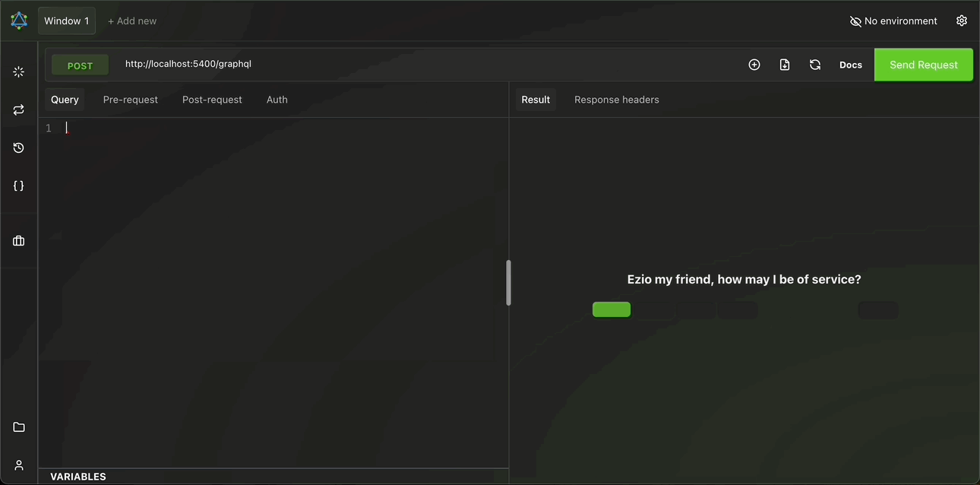The width and height of the screenshot is (980, 485).
Task: Open settings with the gear icon
Action: [x=962, y=21]
